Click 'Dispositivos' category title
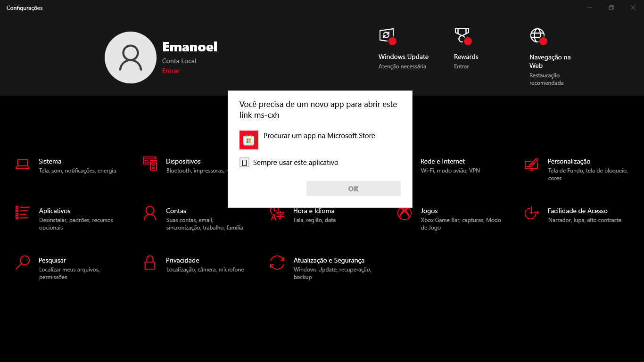644x362 pixels. coord(183,161)
